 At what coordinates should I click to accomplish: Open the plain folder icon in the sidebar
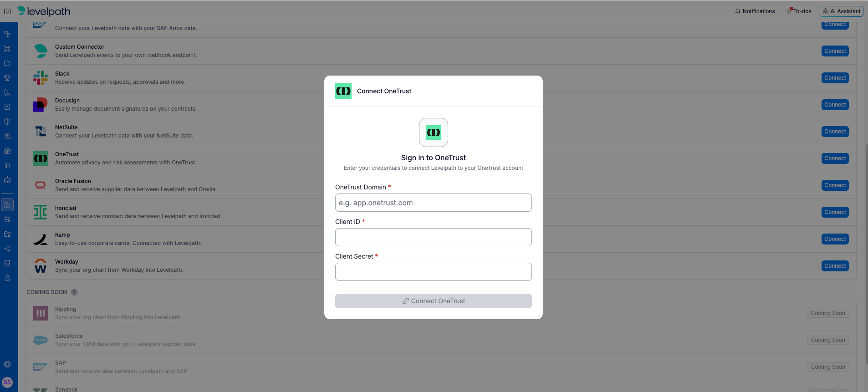click(7, 63)
